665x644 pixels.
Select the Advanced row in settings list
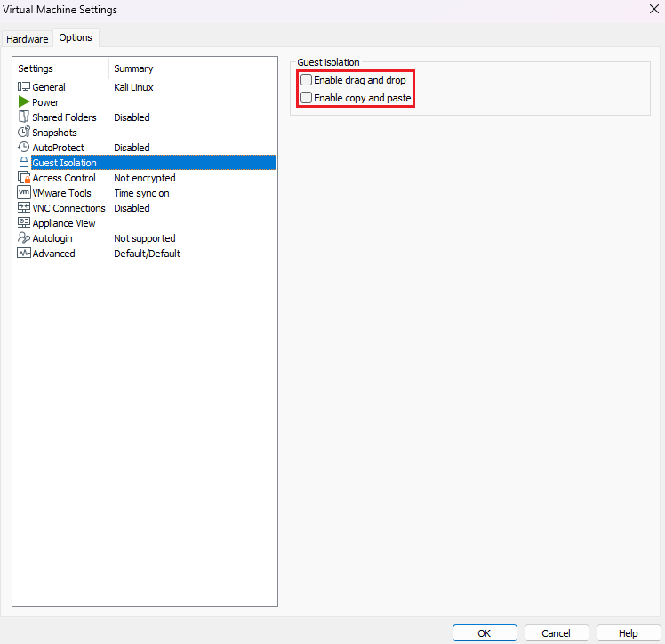pos(53,254)
